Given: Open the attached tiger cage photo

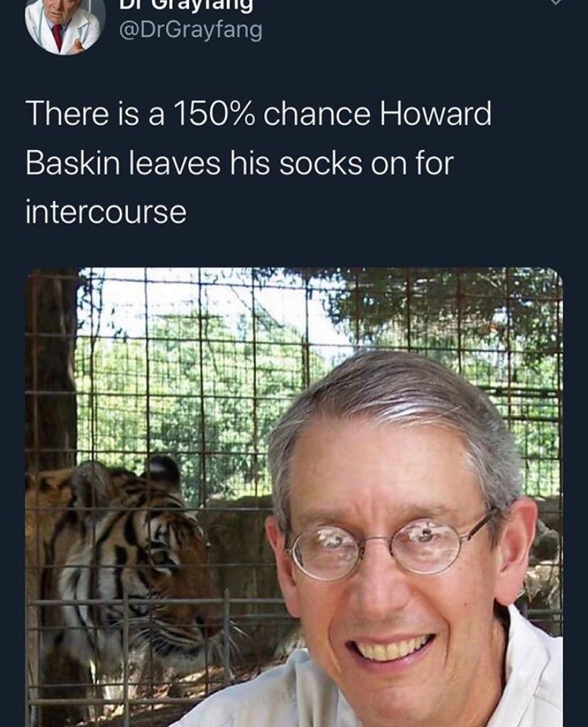Looking at the screenshot, I should point(294,497).
